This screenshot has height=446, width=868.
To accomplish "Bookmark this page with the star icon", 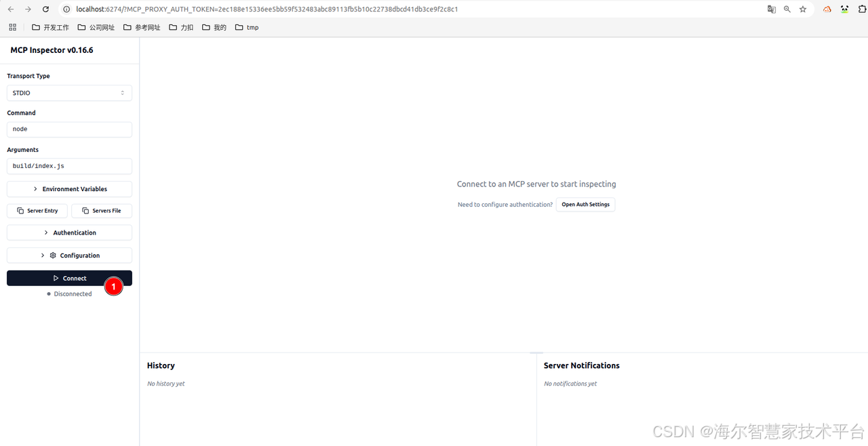I will tap(803, 9).
